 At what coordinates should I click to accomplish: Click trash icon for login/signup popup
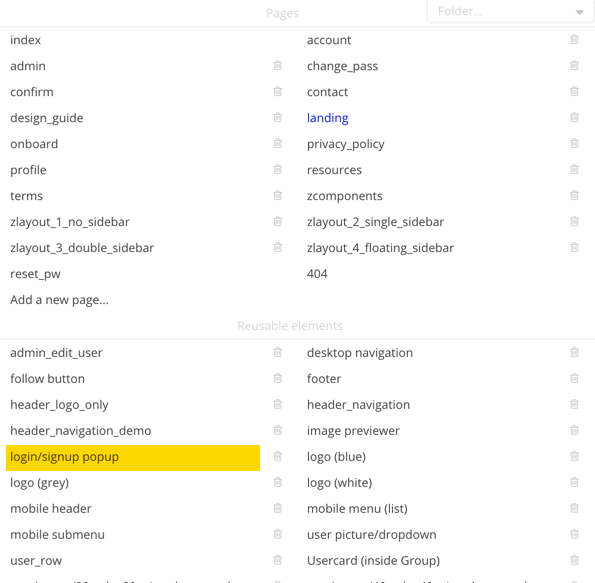click(x=277, y=456)
